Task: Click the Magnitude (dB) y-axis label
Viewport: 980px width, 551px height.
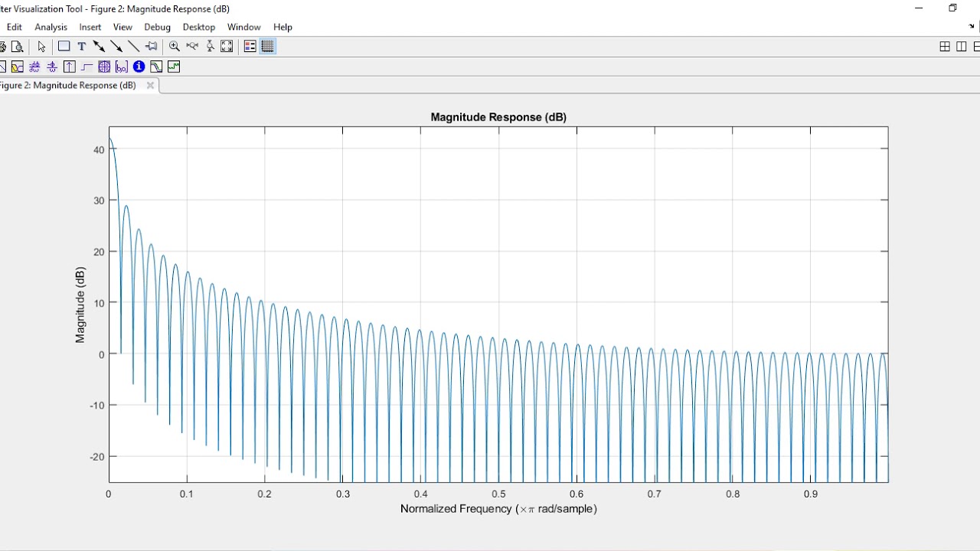Action: coord(80,305)
